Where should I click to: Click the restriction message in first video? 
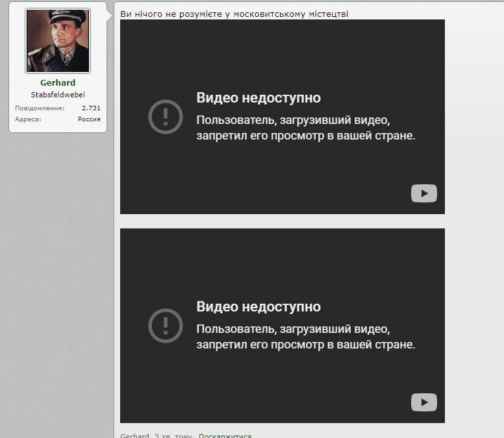coord(305,128)
